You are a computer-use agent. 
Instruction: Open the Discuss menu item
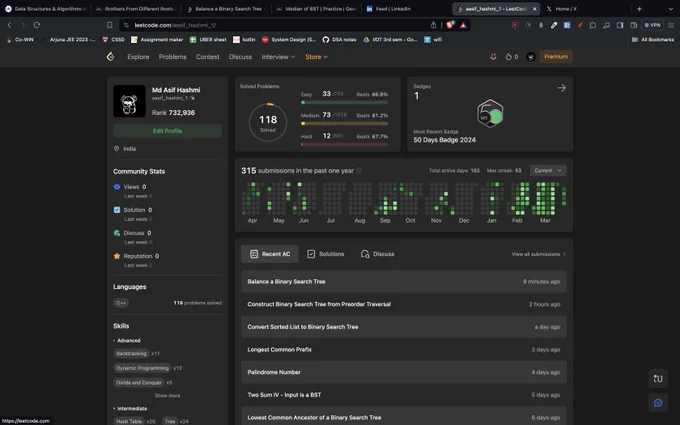[x=240, y=57]
